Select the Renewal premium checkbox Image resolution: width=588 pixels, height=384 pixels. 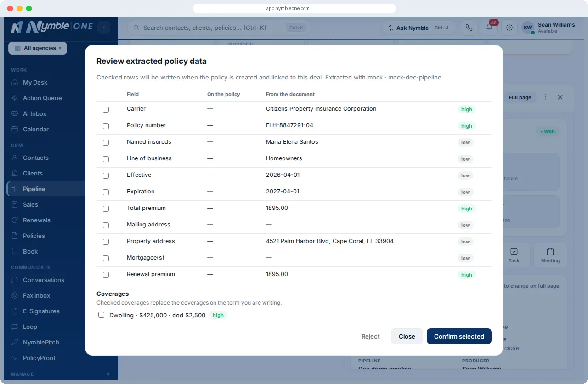pos(106,275)
